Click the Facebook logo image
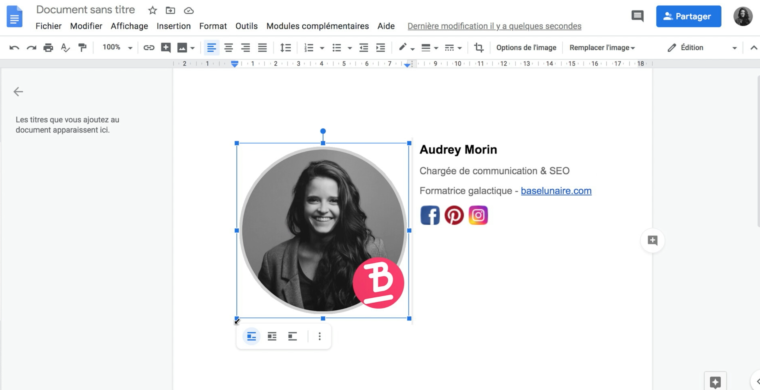Image resolution: width=760 pixels, height=390 pixels. pos(430,215)
